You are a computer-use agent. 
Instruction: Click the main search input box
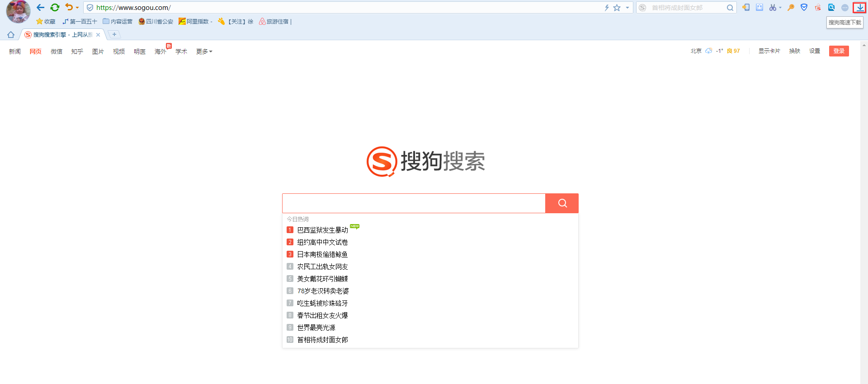pyautogui.click(x=414, y=203)
